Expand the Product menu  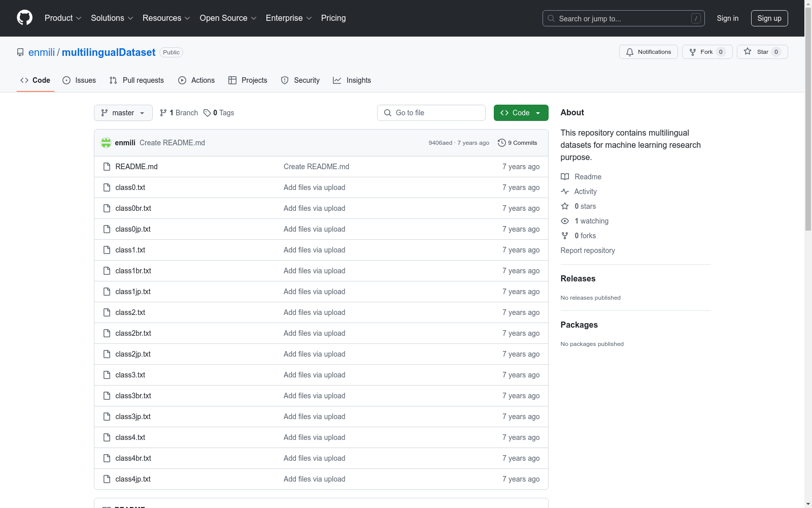[x=63, y=18]
